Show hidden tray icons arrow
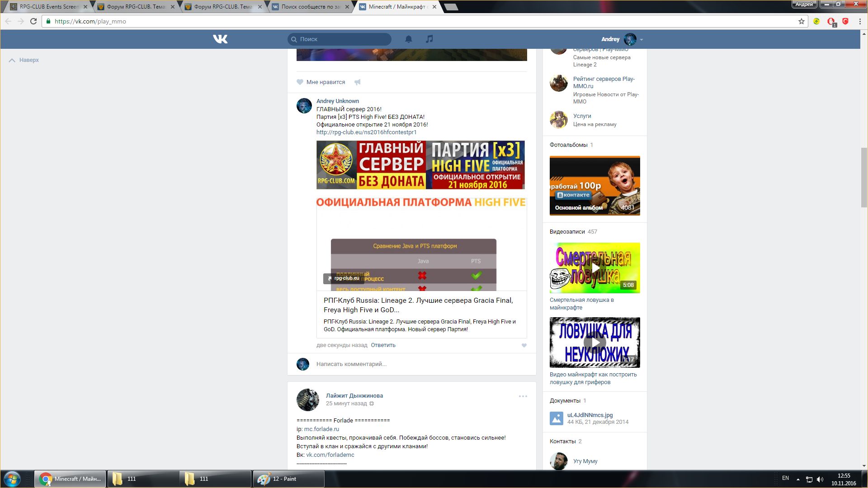The width and height of the screenshot is (868, 488). [798, 479]
